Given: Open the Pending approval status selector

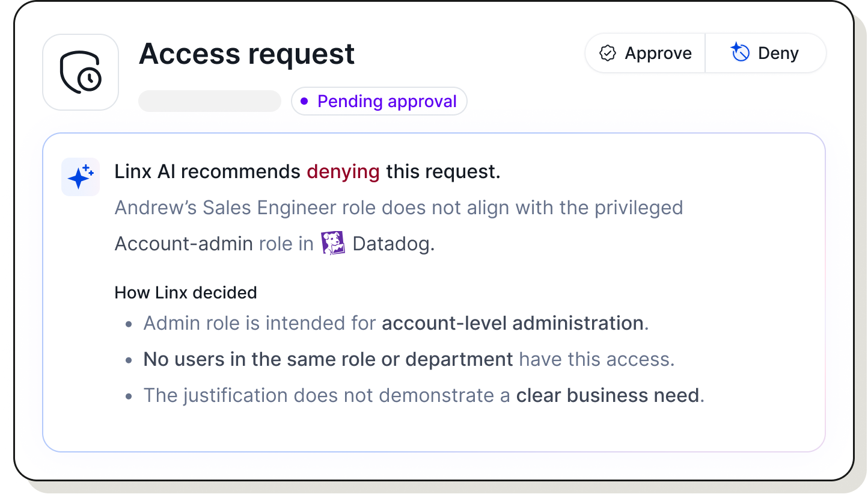Looking at the screenshot, I should pos(379,101).
